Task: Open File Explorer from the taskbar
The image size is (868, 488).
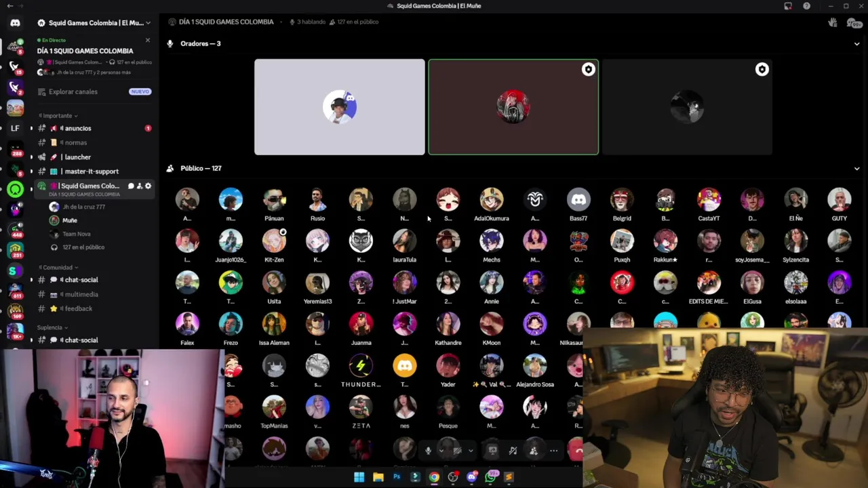Action: coord(378,477)
